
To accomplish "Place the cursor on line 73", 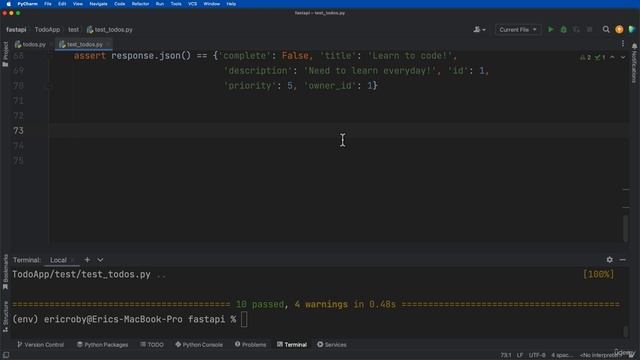I will tap(339, 131).
